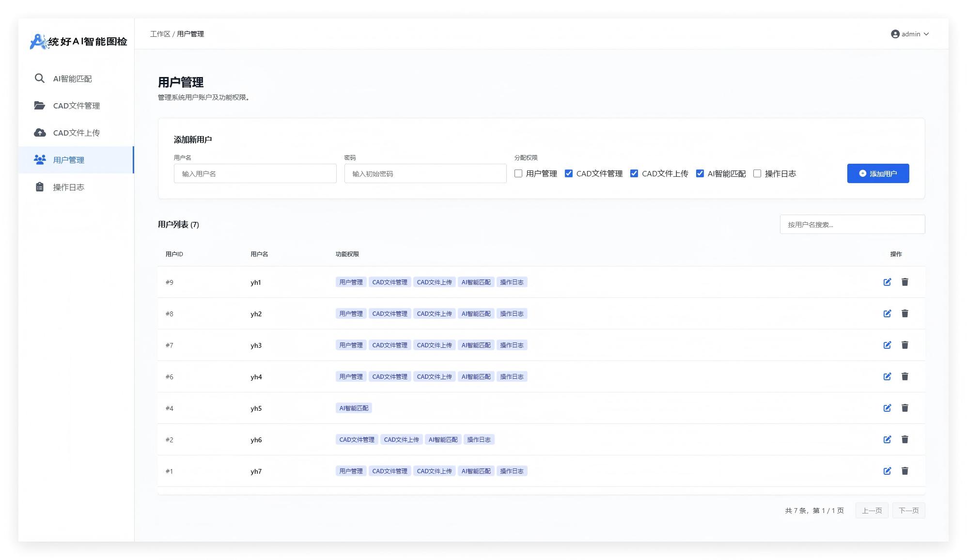This screenshot has height=560, width=967.
Task: Click the edit icon in the yh7 row
Action: pos(887,471)
